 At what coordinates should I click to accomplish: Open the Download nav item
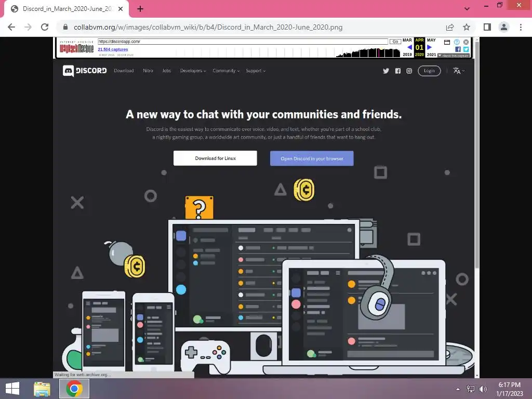124,71
